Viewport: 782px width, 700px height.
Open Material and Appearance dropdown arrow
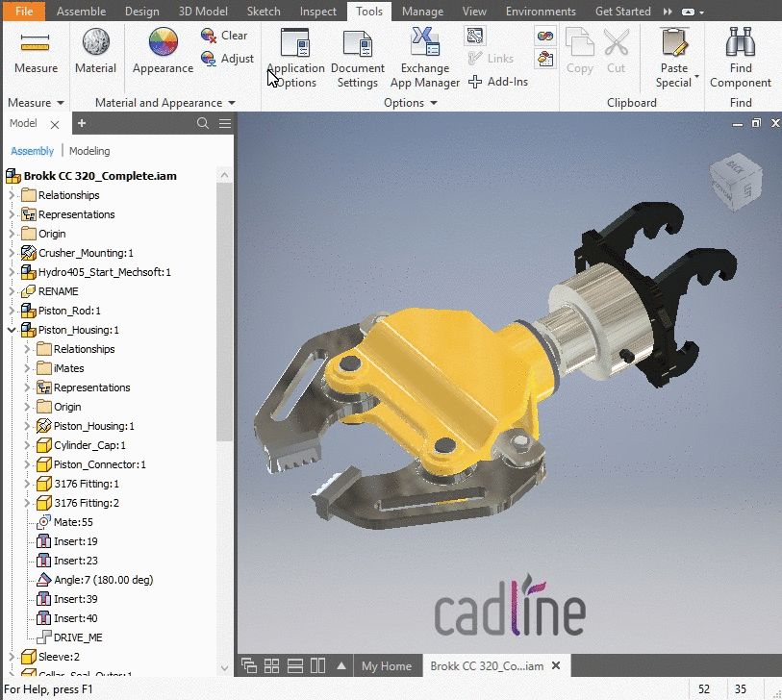(x=232, y=103)
